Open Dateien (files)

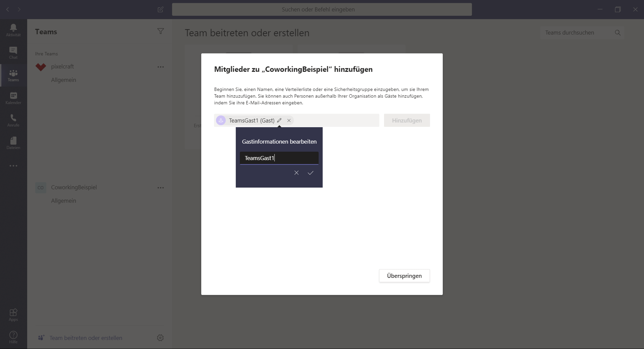click(13, 143)
